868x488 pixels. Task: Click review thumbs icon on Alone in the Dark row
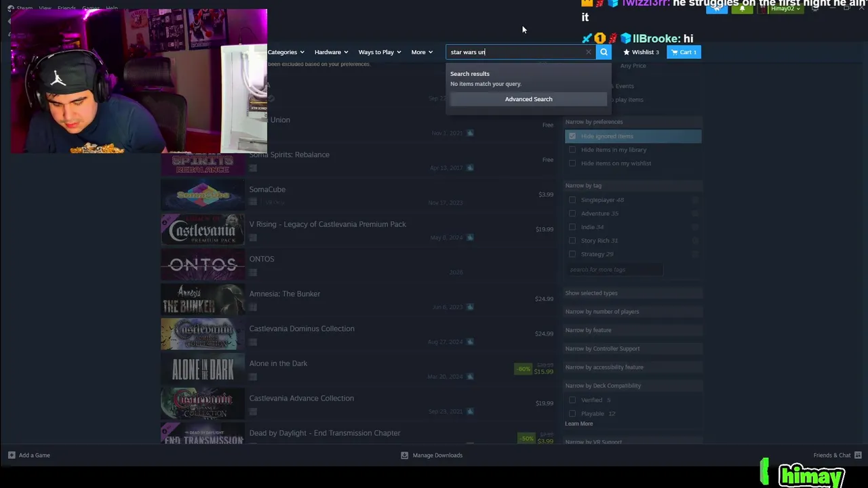tap(470, 377)
